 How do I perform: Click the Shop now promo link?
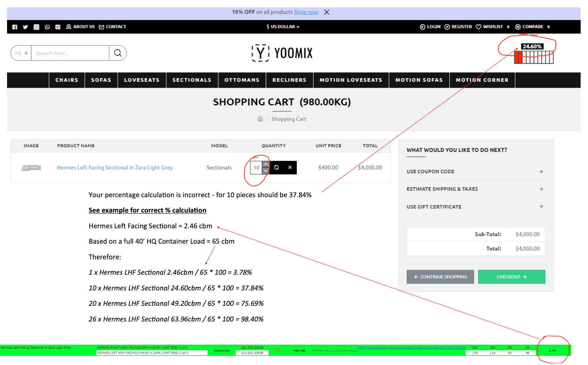point(306,12)
